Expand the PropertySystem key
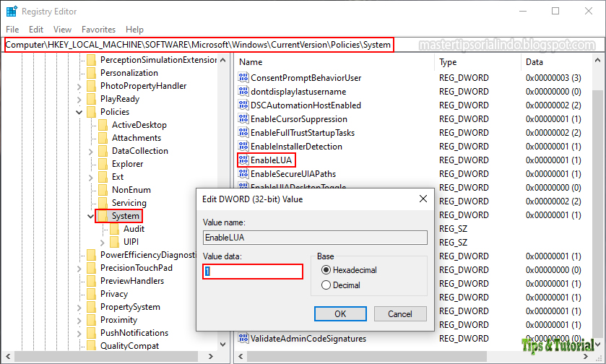Screen dimensions: 606x364 click(79, 308)
